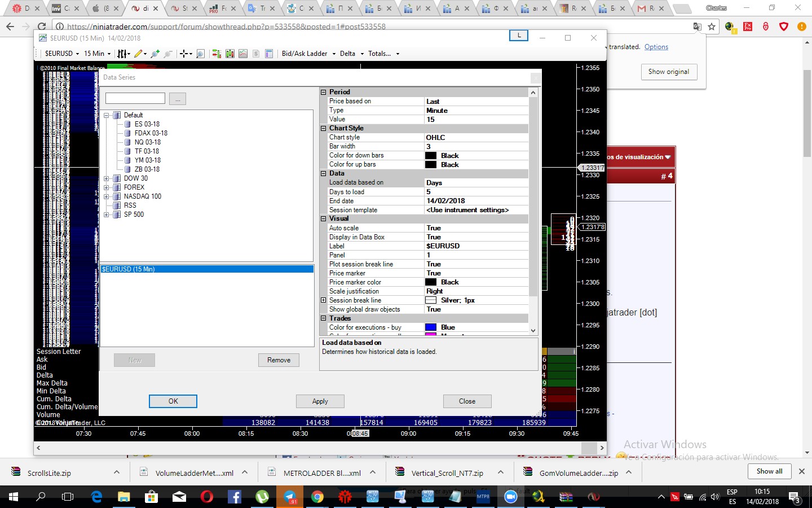Click the red shield browser extension
812x508 pixels.
point(784,27)
